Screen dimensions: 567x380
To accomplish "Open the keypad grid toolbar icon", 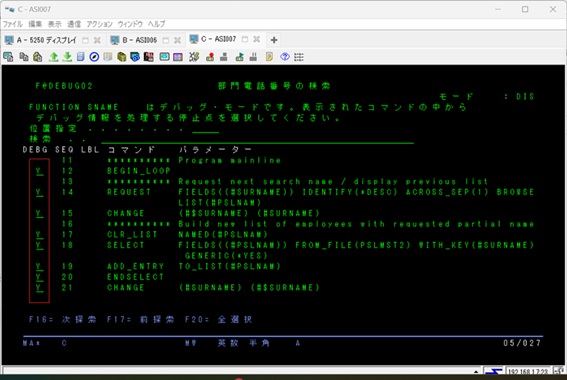I will pos(299,57).
